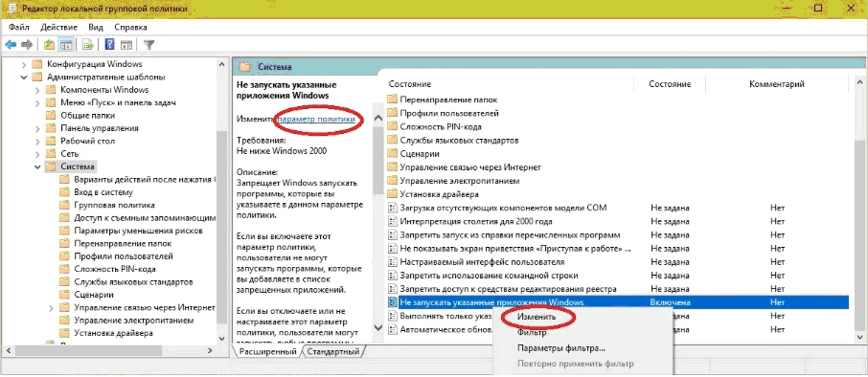Choose Фильтр in the context menu

532,333
